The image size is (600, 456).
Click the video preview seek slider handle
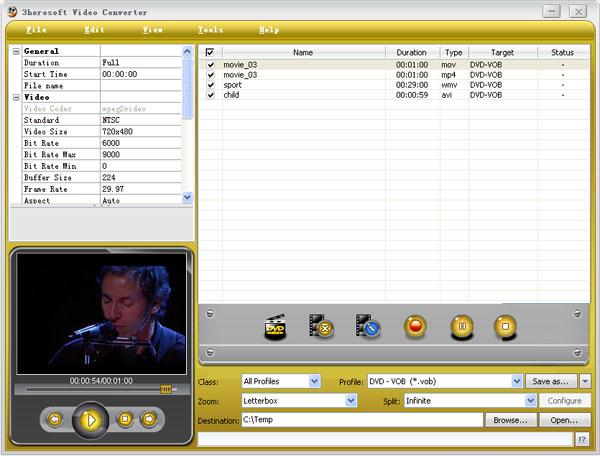[166, 389]
